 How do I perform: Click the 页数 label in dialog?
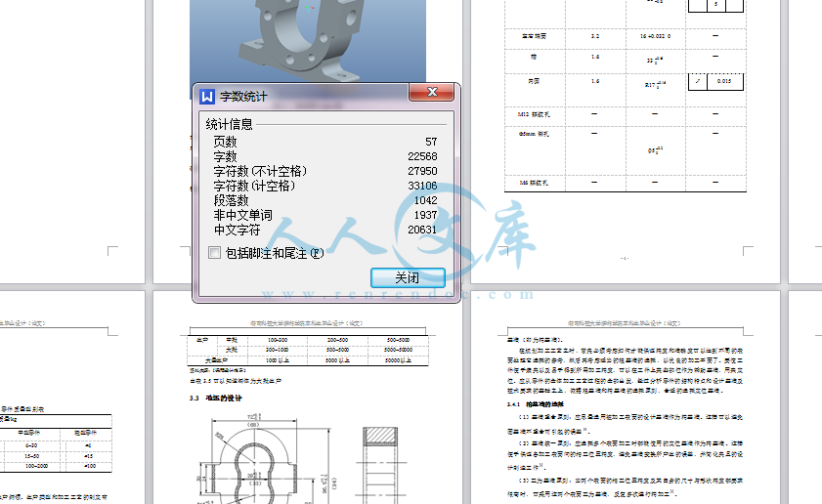tap(225, 142)
